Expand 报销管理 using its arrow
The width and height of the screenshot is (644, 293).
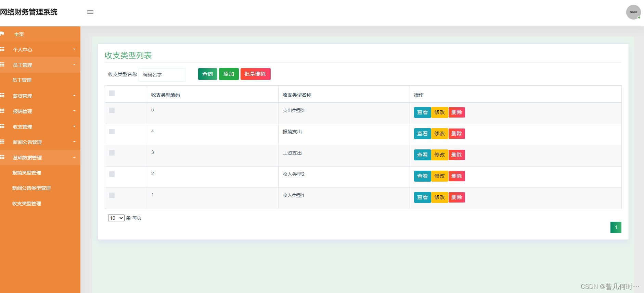click(74, 111)
